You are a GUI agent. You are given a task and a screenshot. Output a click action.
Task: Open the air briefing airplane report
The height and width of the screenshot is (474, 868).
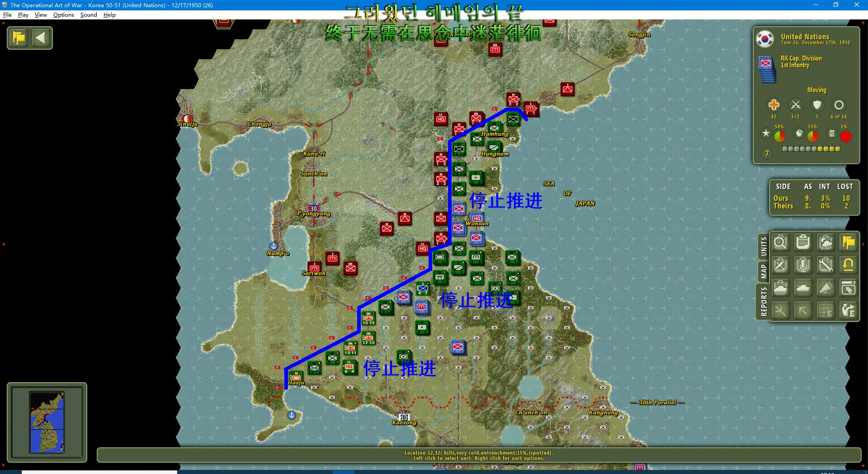(x=780, y=265)
